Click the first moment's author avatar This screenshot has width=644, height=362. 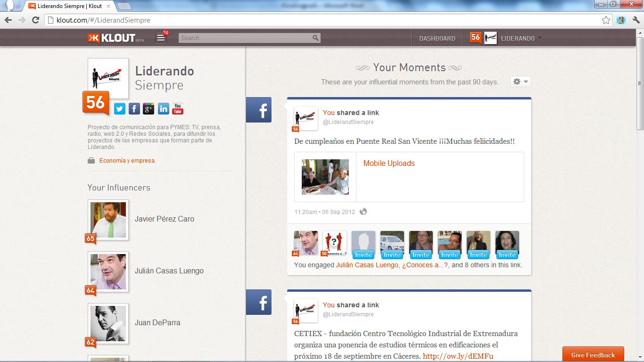point(305,119)
